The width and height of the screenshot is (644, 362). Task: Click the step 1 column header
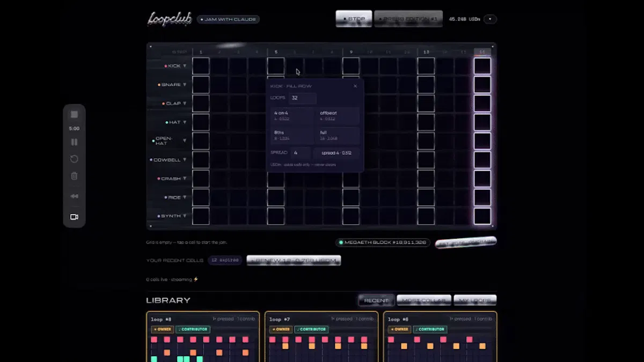201,52
